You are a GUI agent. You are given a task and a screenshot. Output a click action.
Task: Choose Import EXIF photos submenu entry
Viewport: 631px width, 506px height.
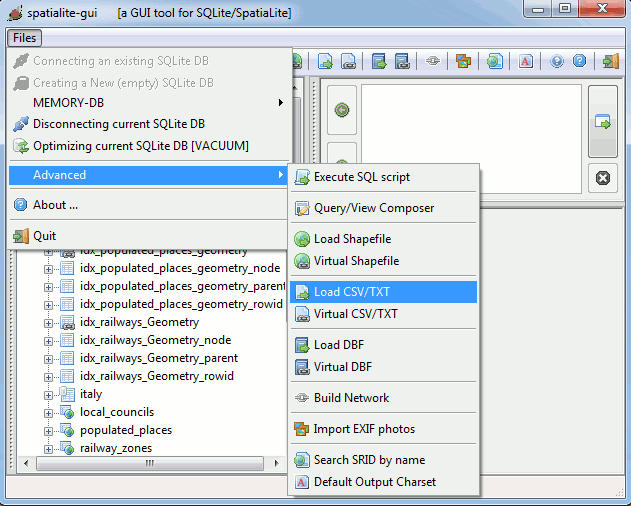[384, 429]
